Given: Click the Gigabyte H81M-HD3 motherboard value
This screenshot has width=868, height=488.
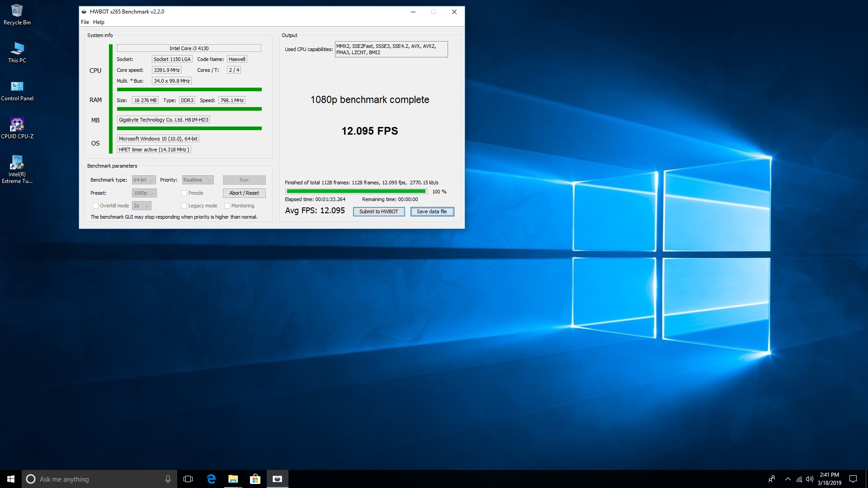Looking at the screenshot, I should pos(164,120).
